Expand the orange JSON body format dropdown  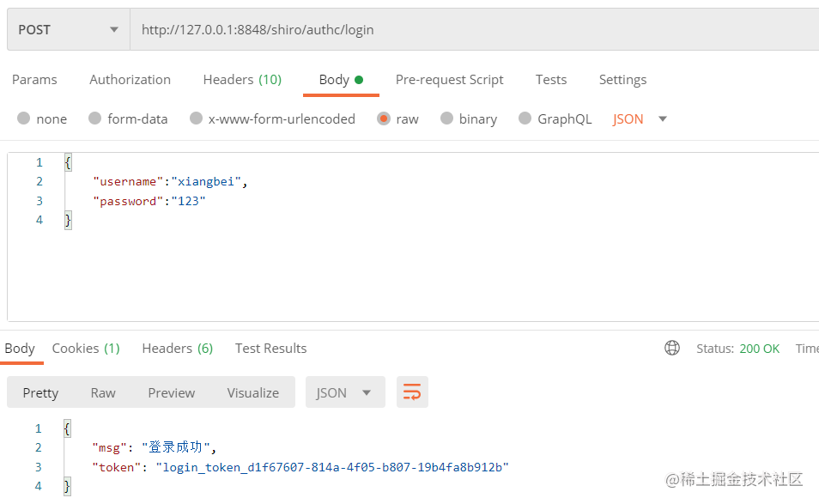point(640,119)
